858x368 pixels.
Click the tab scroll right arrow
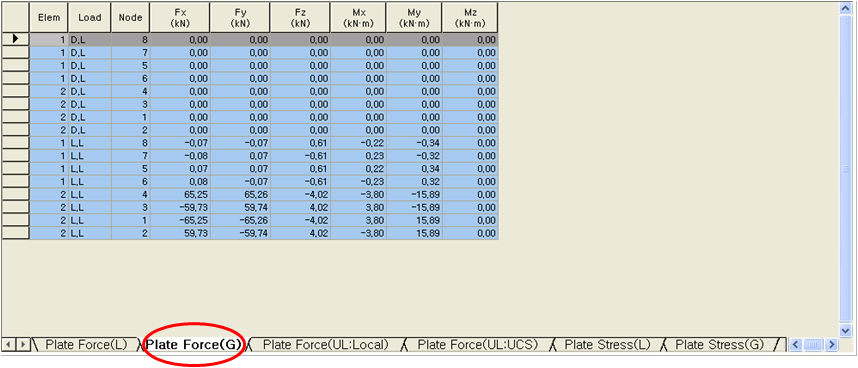click(22, 344)
